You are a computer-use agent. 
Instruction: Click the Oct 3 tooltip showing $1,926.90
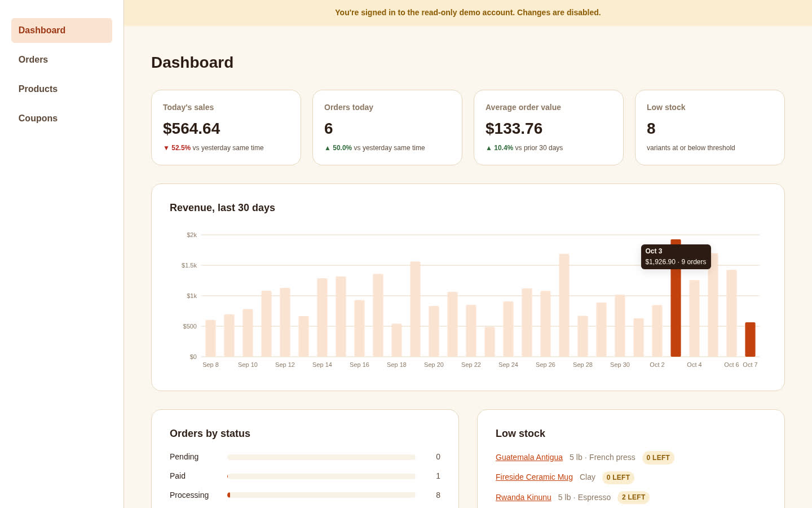tap(676, 257)
